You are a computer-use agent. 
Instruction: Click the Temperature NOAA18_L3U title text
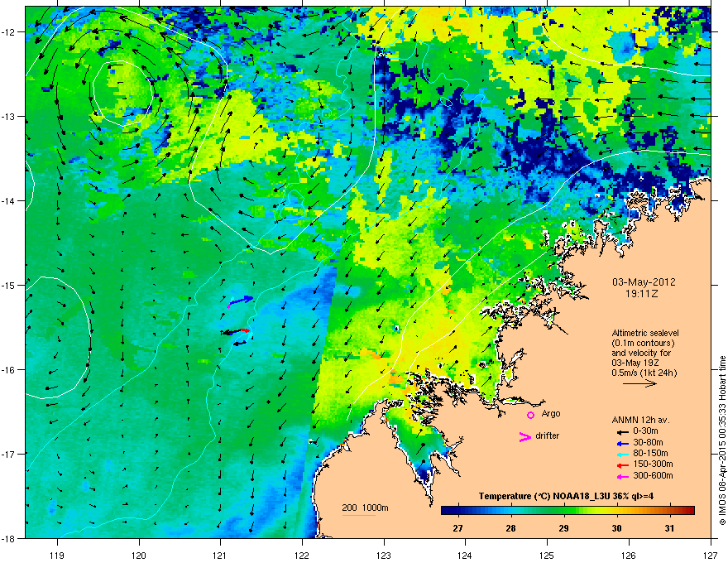[x=566, y=496]
